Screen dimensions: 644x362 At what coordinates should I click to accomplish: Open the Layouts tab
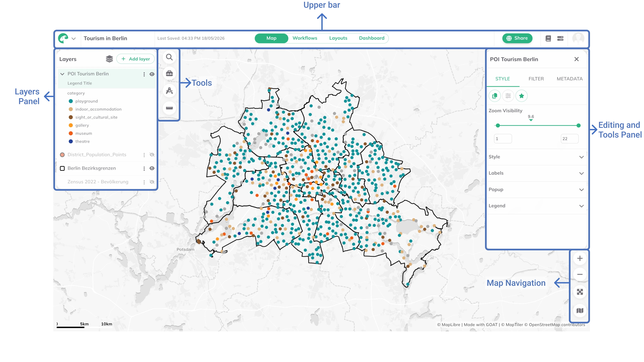pos(338,38)
